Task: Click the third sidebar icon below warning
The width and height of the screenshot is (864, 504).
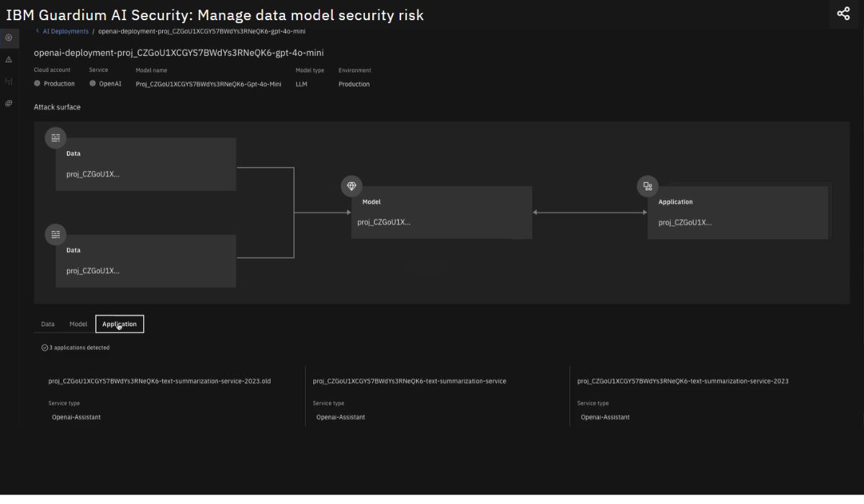Action: (x=9, y=81)
